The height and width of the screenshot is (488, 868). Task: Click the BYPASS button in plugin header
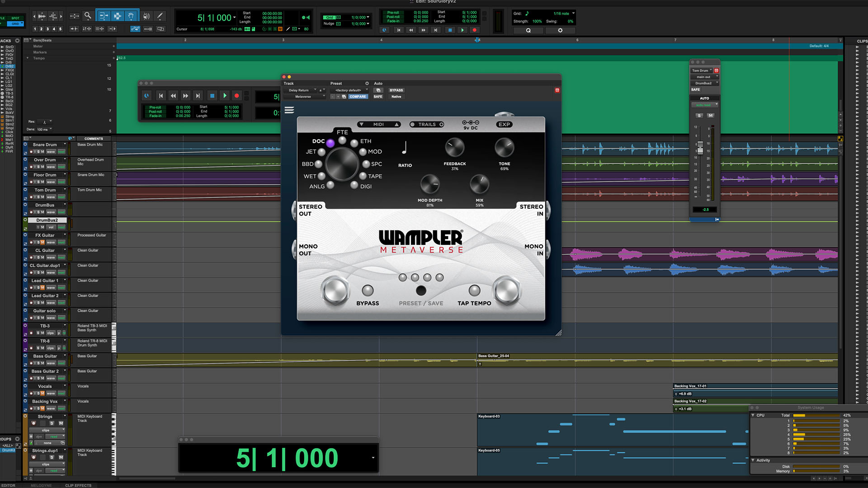point(396,90)
